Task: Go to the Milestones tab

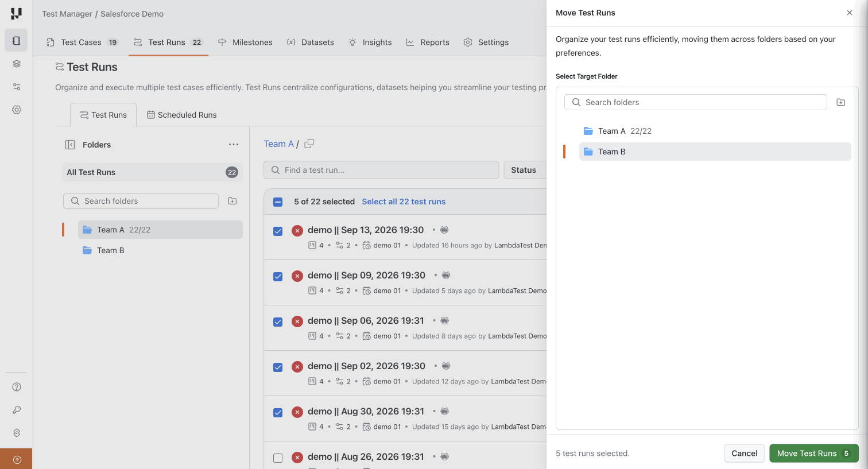Action: pos(245,42)
